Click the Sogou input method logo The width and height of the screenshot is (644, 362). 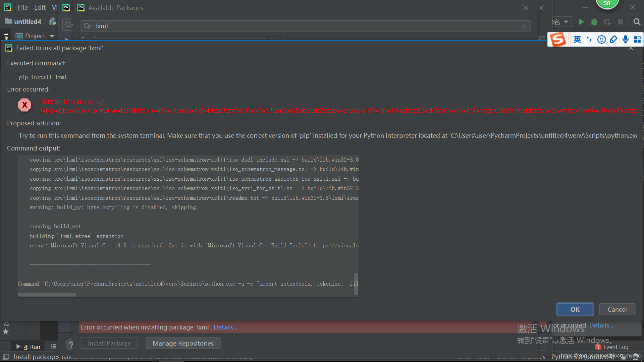click(x=558, y=40)
